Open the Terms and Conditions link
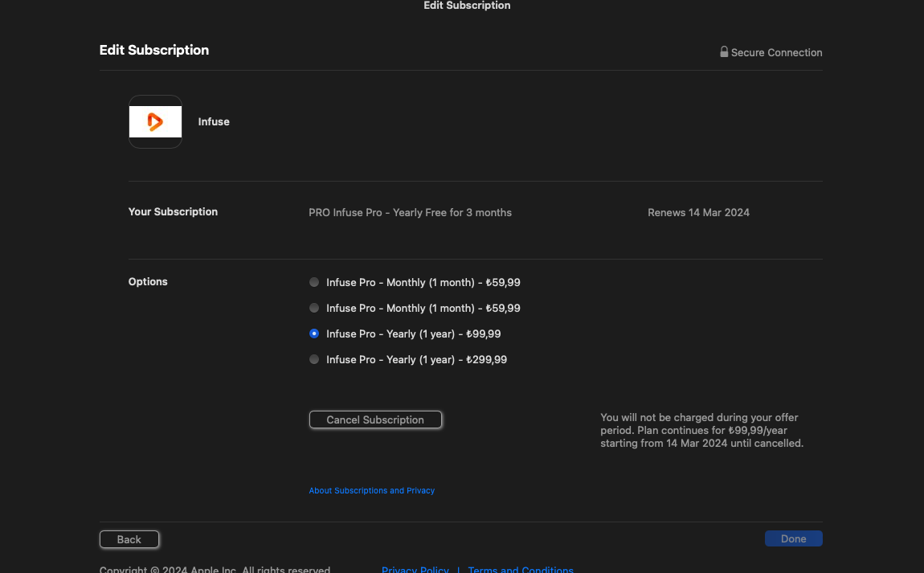 [x=520, y=569]
